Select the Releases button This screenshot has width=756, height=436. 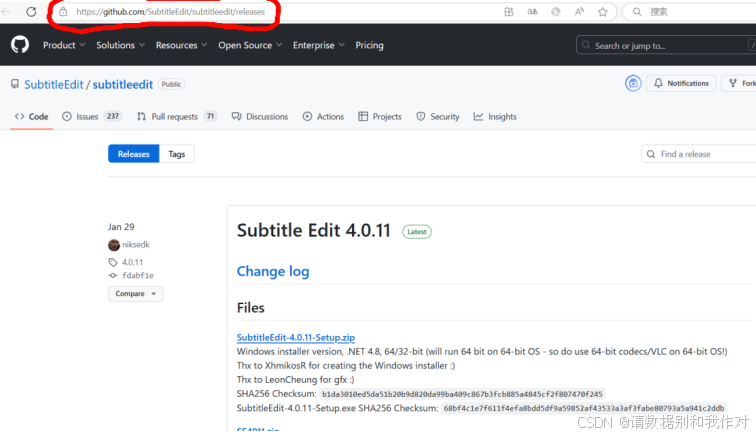coord(134,154)
